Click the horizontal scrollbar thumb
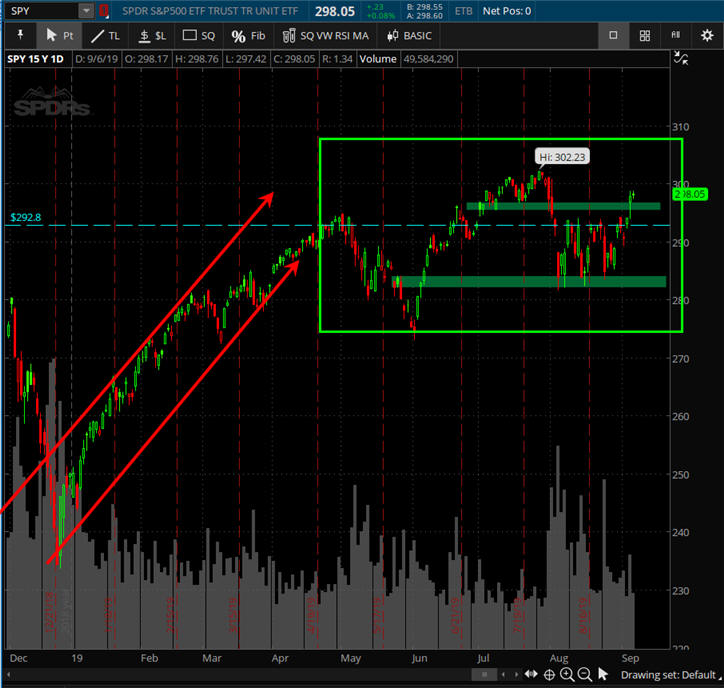 click(484, 675)
